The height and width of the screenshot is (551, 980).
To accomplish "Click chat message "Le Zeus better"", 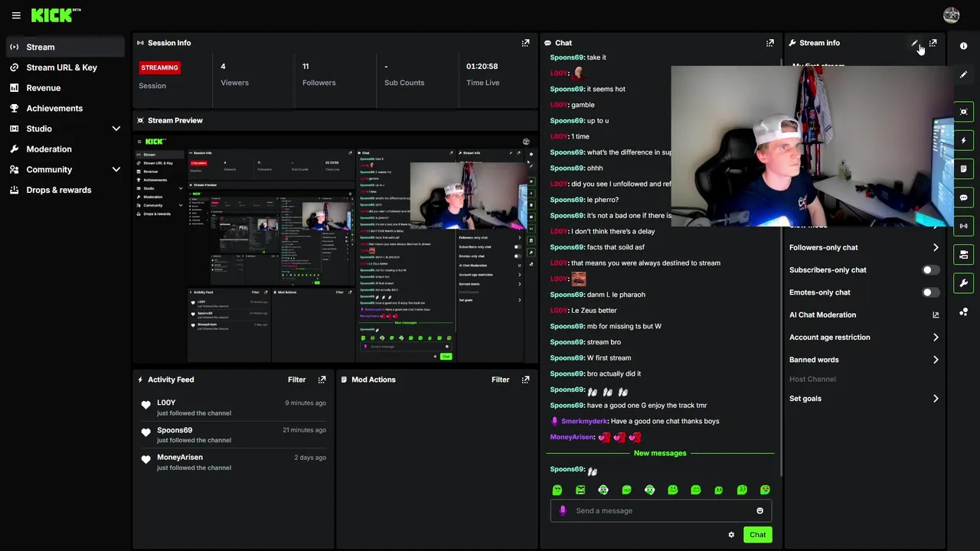I will click(594, 311).
